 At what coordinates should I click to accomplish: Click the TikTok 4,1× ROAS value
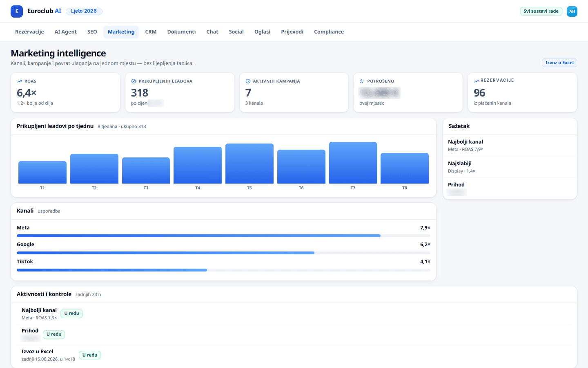pyautogui.click(x=425, y=262)
